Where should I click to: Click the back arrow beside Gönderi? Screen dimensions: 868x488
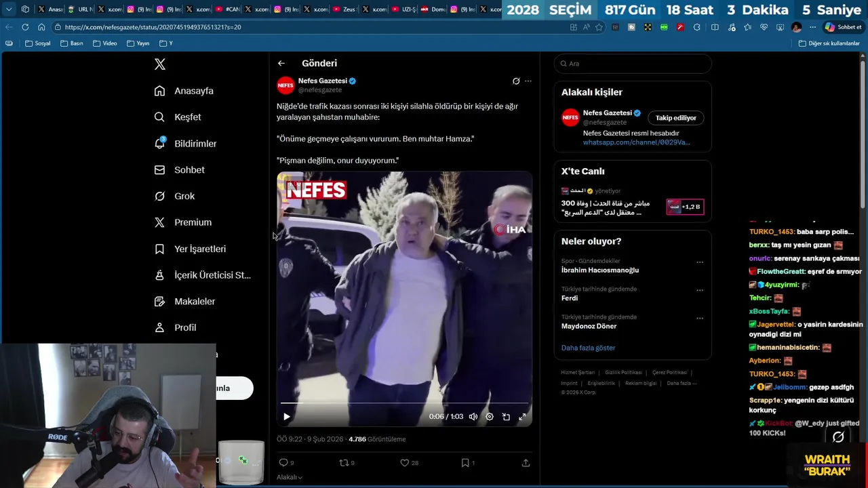(281, 63)
